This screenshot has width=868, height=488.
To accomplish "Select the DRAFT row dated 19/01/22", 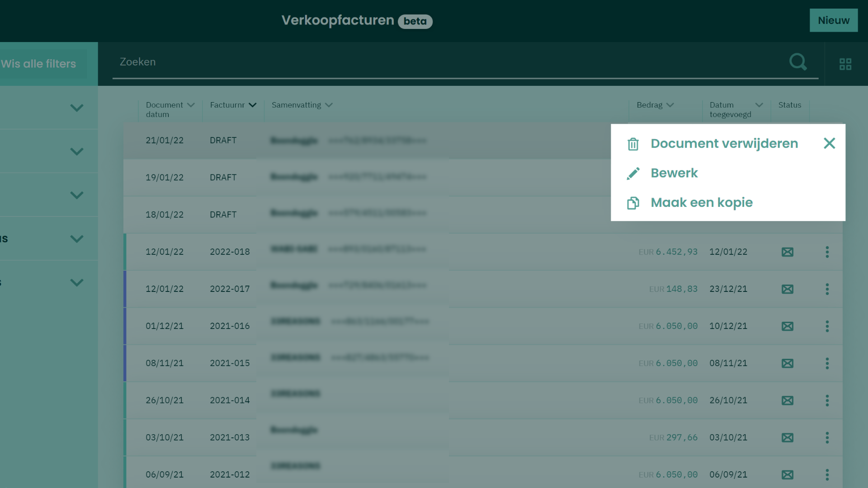I will pos(366,178).
